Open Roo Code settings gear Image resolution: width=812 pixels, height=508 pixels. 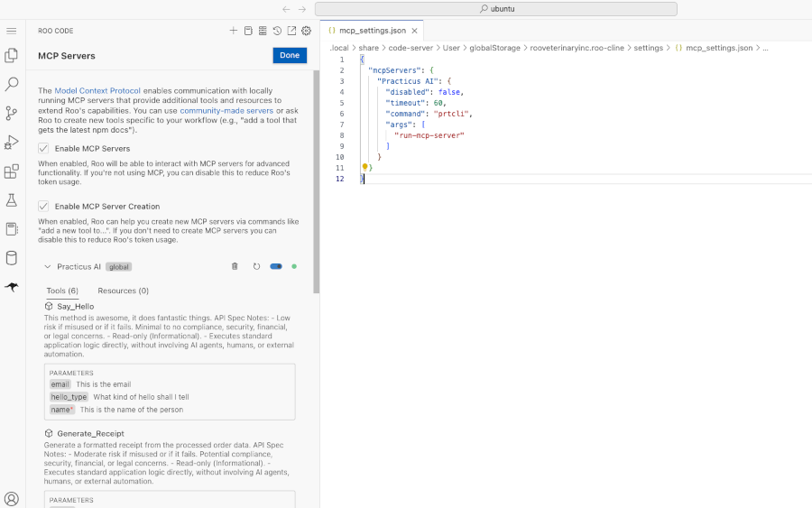[306, 31]
